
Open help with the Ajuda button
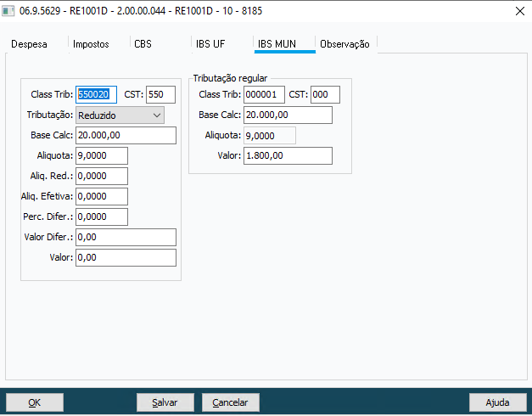pos(498,402)
